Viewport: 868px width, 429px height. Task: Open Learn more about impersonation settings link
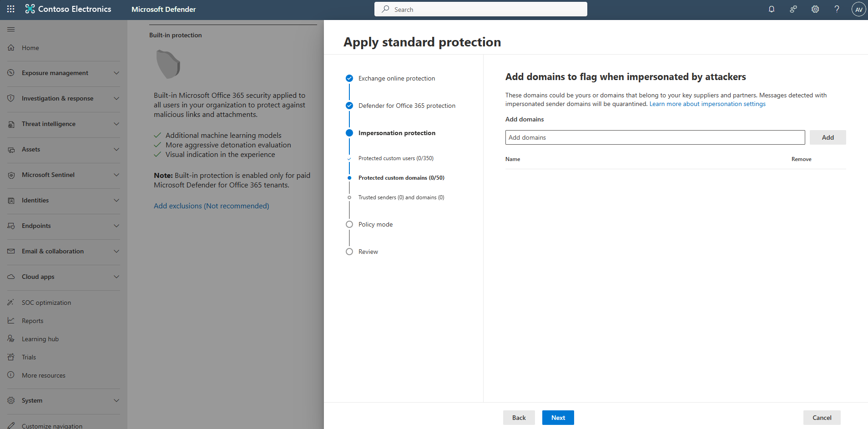707,104
